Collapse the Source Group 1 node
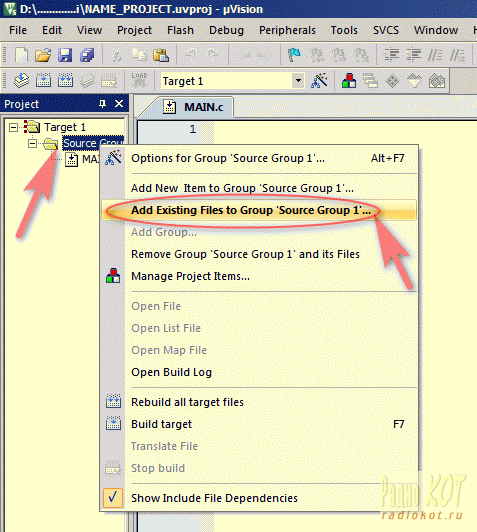Screen dimensions: 477x532 [x=32, y=144]
